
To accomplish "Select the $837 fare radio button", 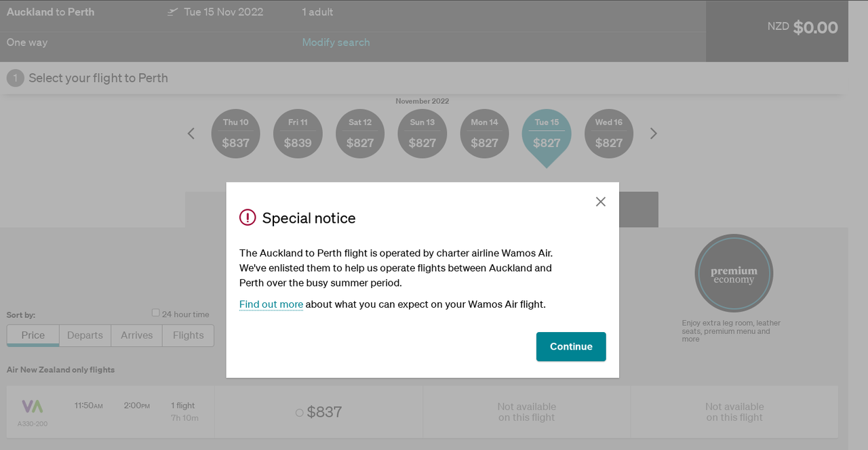I will coord(299,413).
